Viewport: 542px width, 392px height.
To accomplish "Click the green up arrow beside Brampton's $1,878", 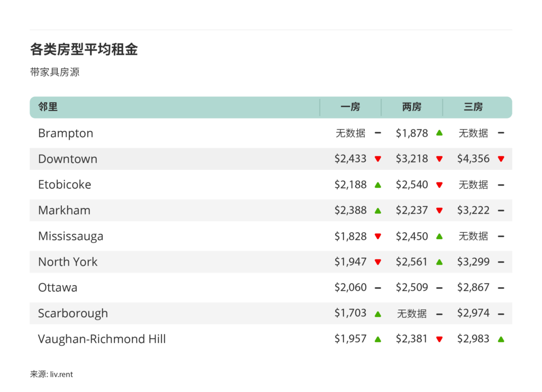I will [439, 133].
